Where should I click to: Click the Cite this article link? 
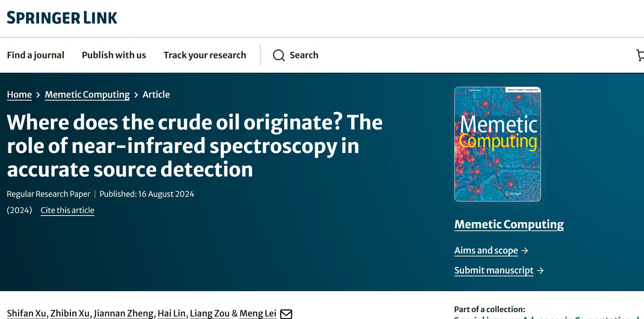pyautogui.click(x=67, y=210)
